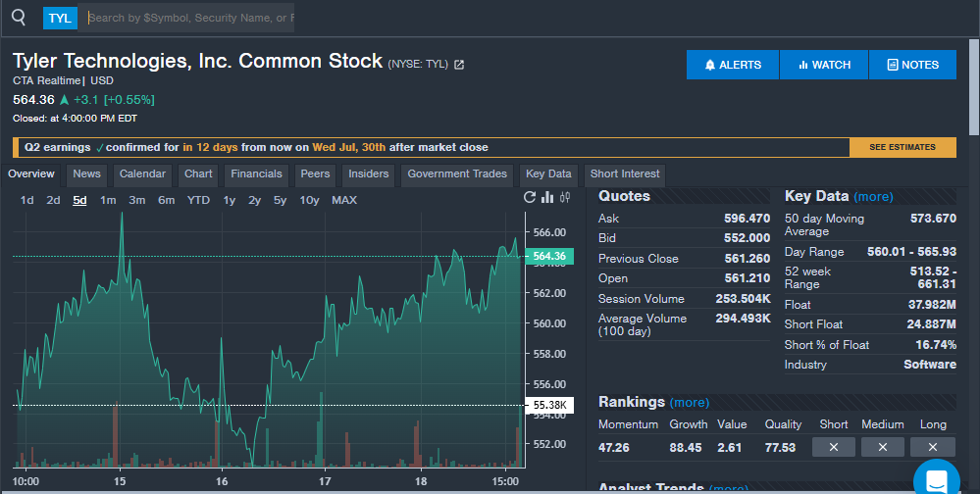Image resolution: width=980 pixels, height=494 pixels.
Task: Open the Peers tab
Action: (315, 174)
